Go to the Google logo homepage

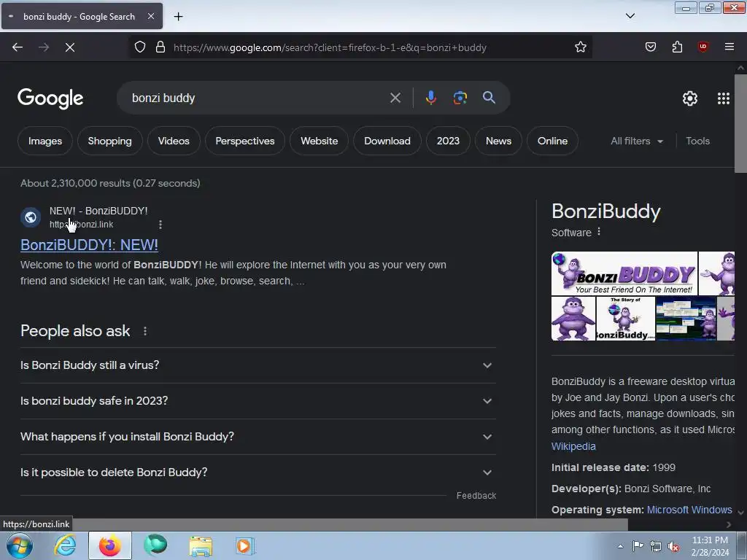(x=50, y=98)
